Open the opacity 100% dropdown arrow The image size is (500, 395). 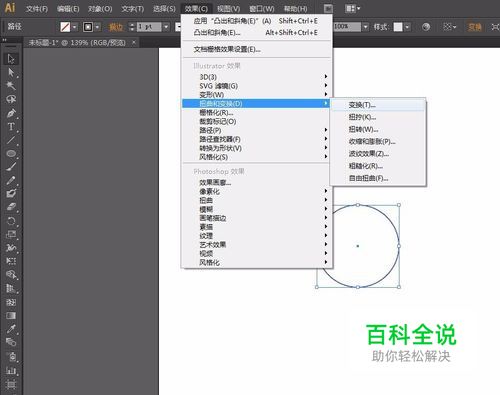(x=366, y=27)
